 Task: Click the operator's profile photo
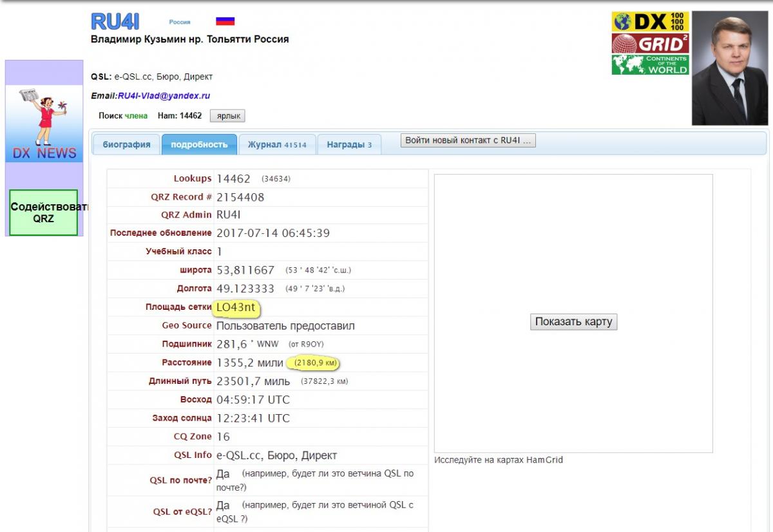(729, 68)
